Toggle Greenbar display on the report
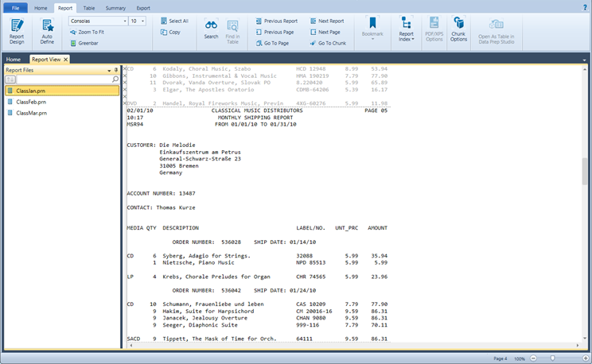 [x=73, y=43]
